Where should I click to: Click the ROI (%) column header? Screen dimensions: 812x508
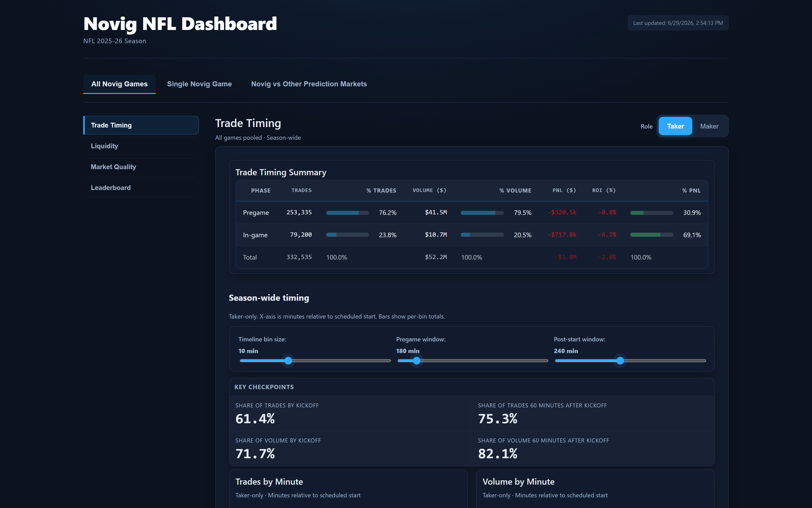point(604,190)
